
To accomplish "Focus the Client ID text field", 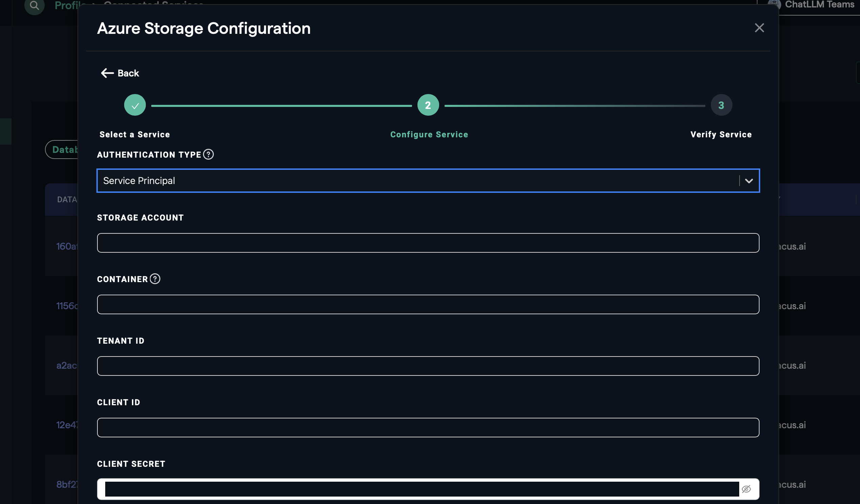I will click(x=428, y=427).
